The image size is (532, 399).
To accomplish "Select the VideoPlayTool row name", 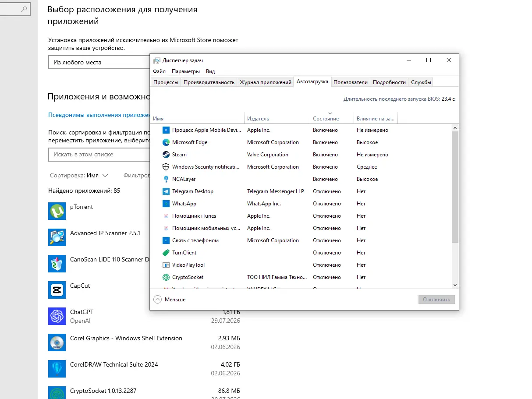I will 188,265.
